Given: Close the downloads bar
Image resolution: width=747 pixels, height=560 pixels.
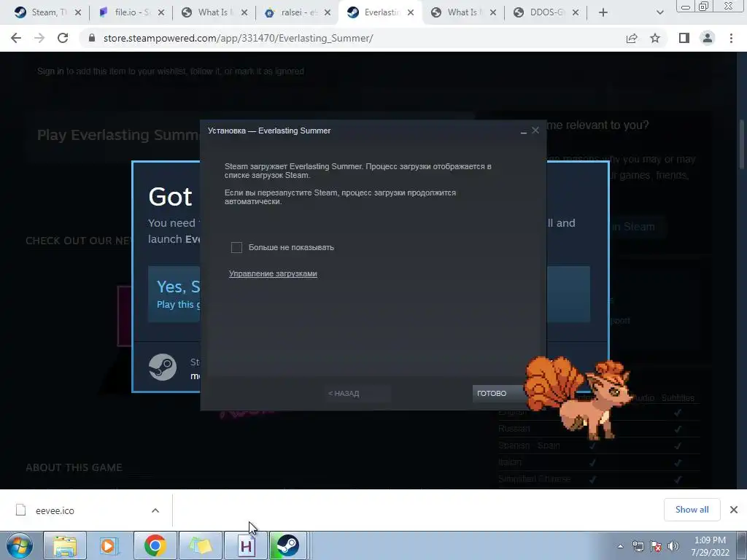Looking at the screenshot, I should click(x=734, y=510).
